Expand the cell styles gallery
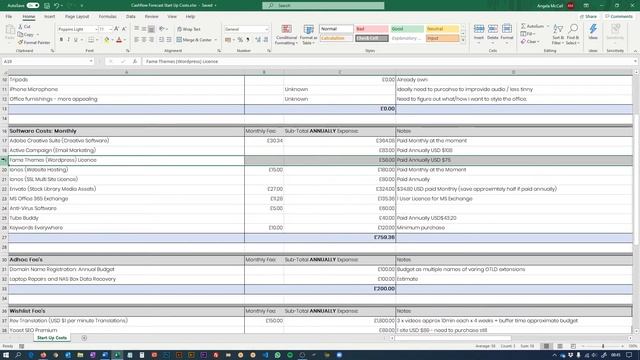 pyautogui.click(x=462, y=40)
